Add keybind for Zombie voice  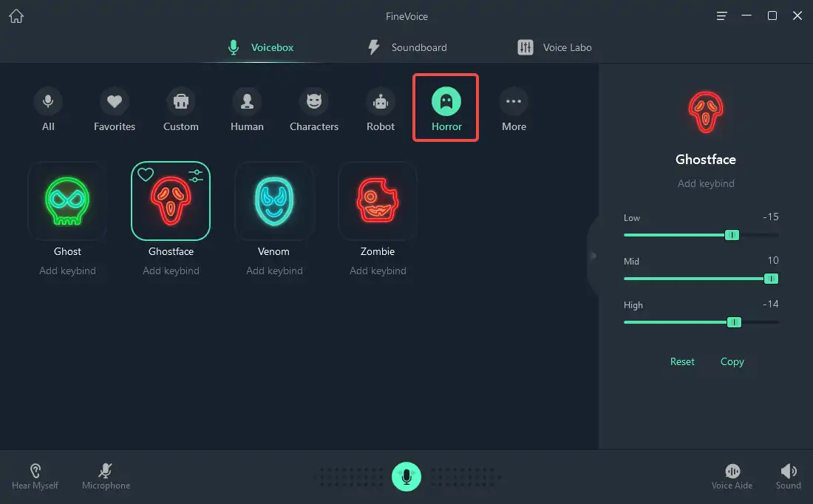(378, 270)
